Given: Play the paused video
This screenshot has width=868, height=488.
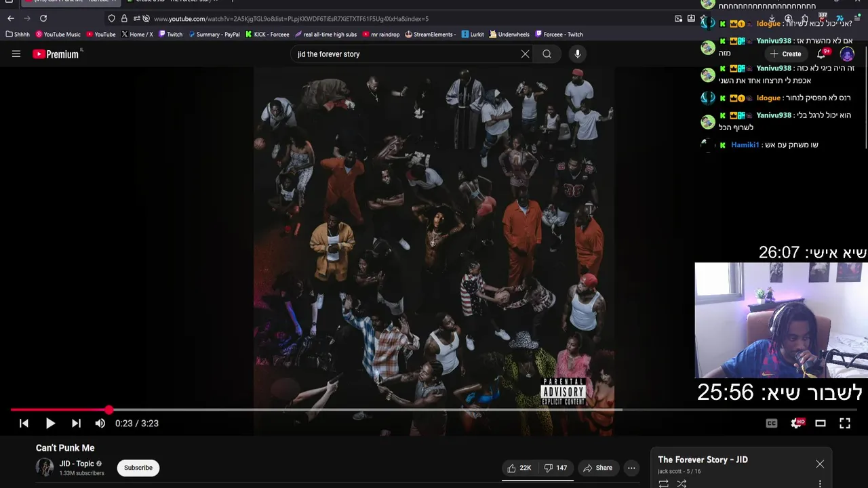Looking at the screenshot, I should pyautogui.click(x=50, y=423).
